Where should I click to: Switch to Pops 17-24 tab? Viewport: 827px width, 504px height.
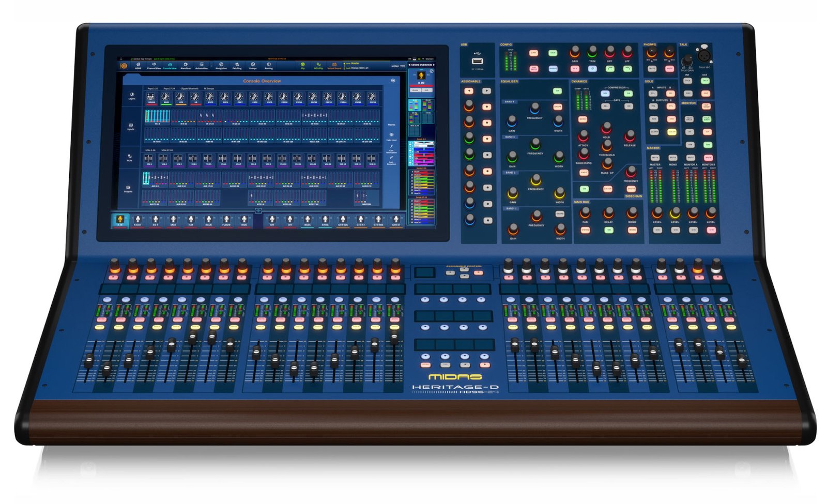pos(169,88)
